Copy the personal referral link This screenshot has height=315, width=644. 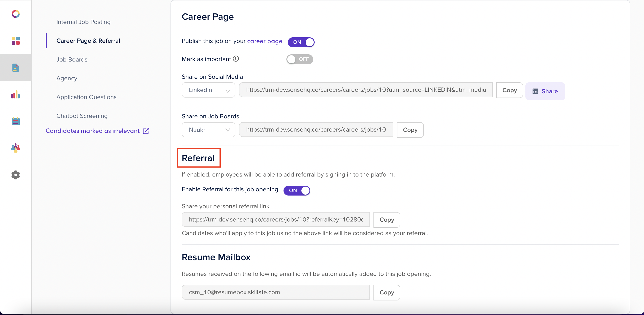tap(386, 220)
